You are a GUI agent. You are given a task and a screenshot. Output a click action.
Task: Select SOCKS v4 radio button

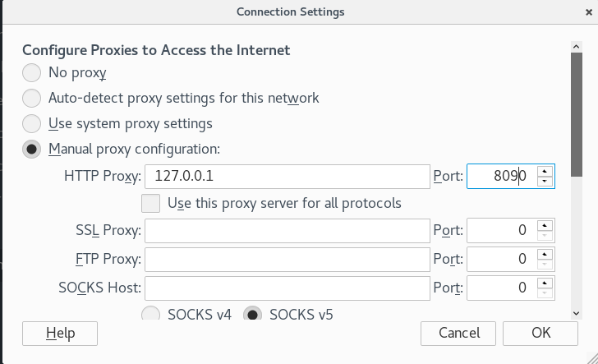[x=150, y=314]
